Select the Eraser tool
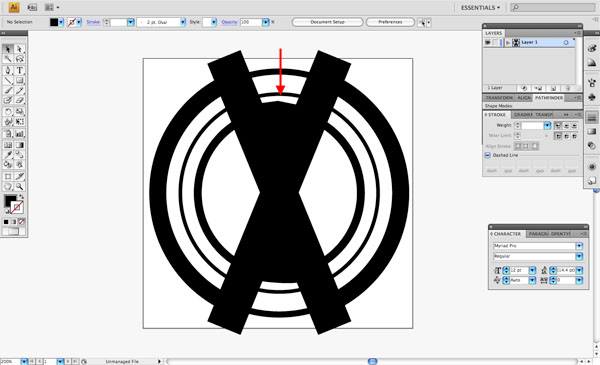This screenshot has height=365, width=600. click(x=20, y=100)
